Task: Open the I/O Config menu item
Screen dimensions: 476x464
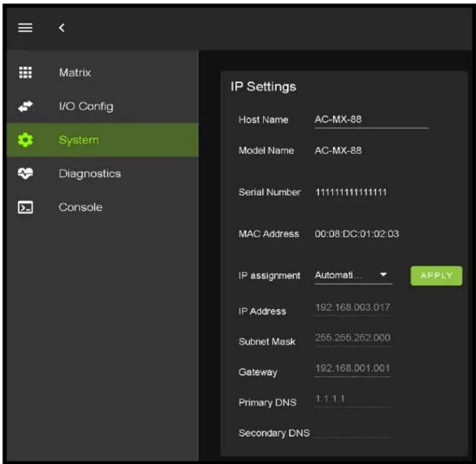Action: tap(103, 106)
